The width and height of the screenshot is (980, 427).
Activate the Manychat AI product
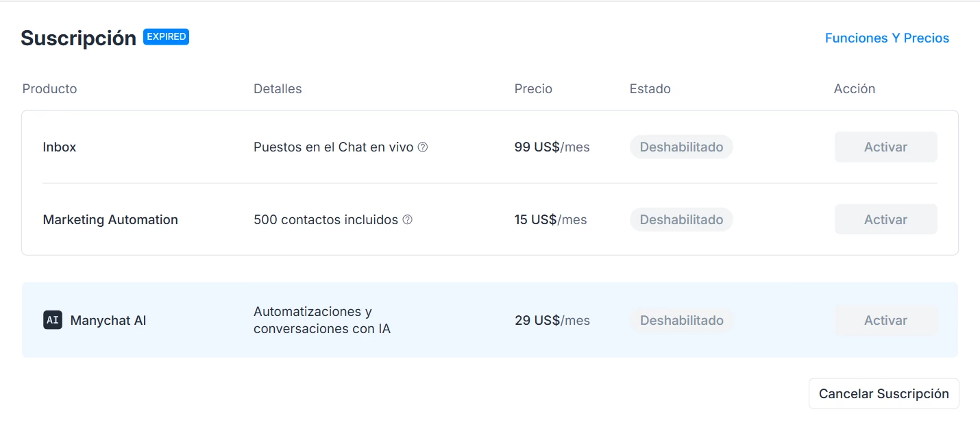[x=885, y=320]
